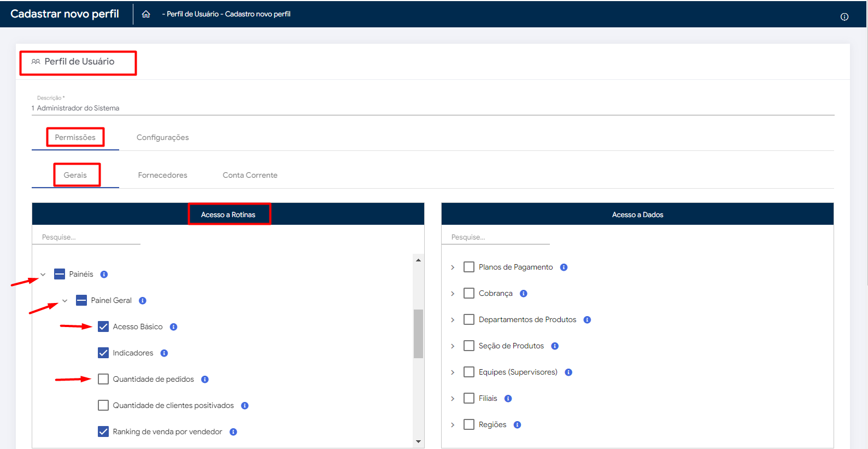Expand the Filiais tree item
Image resolution: width=868 pixels, height=449 pixels.
(x=453, y=399)
